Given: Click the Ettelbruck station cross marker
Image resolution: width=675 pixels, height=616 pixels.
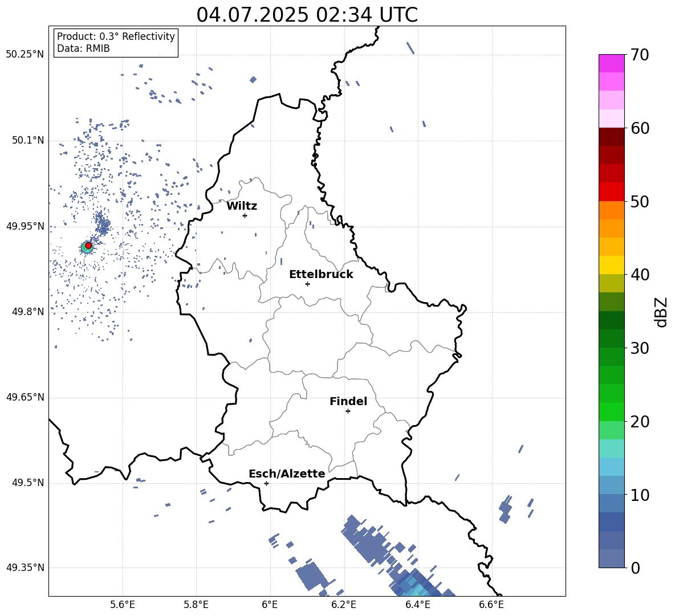Looking at the screenshot, I should pos(307,284).
